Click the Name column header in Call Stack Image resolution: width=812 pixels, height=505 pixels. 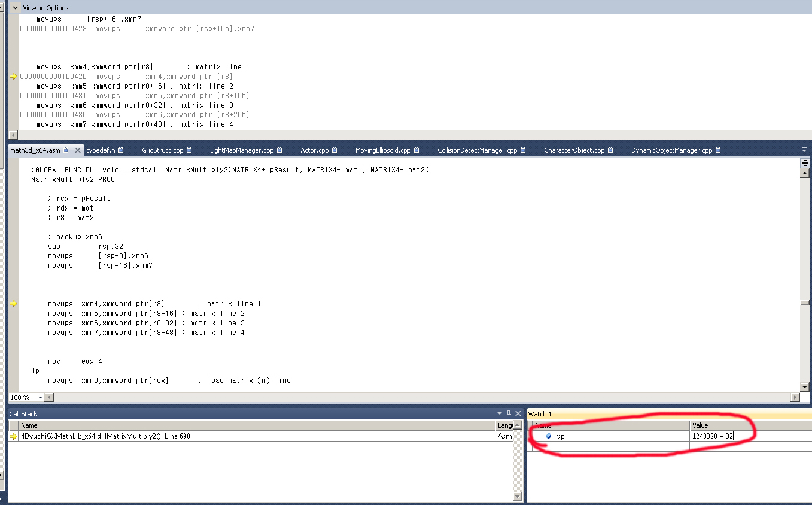point(29,425)
